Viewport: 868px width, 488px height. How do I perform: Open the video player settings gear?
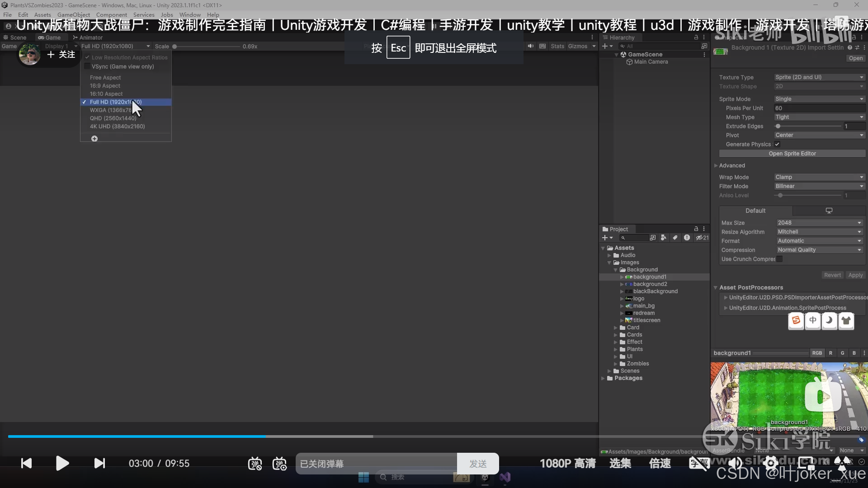tap(771, 463)
